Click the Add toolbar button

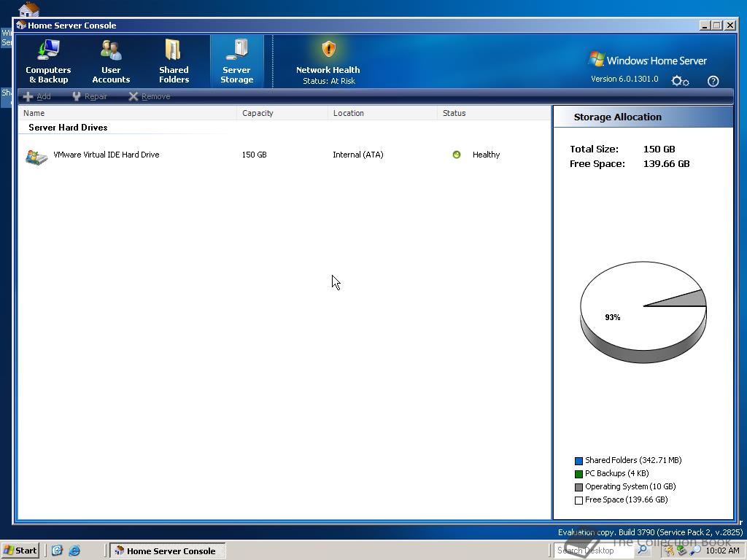point(36,96)
